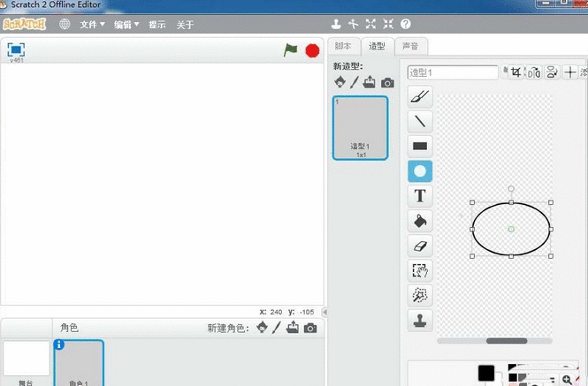Switch to the 脚本 tab
The height and width of the screenshot is (386, 588).
pos(343,46)
